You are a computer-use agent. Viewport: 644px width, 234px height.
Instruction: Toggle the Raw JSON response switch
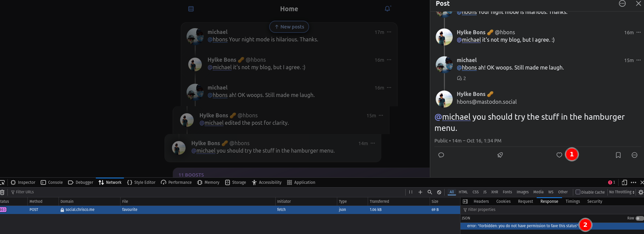639,218
